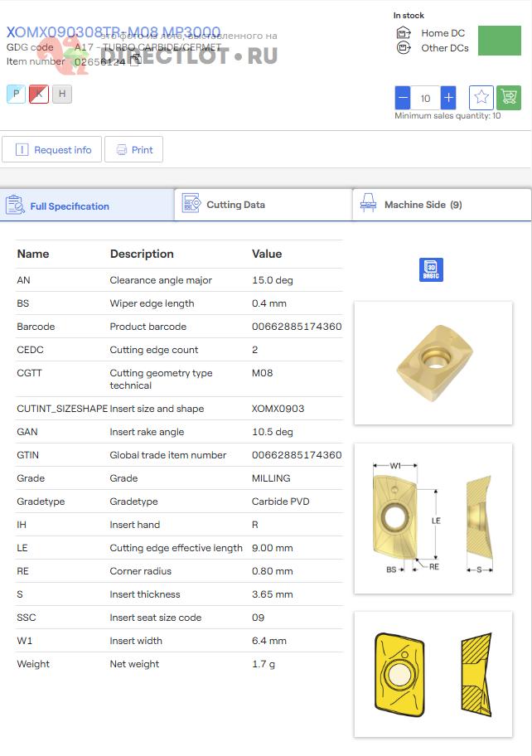Screen dimensions: 532x756
Task: Click the quantity input field
Action: point(425,98)
